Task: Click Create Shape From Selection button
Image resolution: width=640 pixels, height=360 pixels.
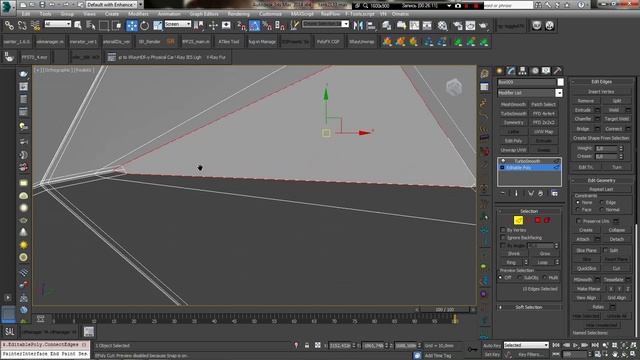Action: coord(601,138)
